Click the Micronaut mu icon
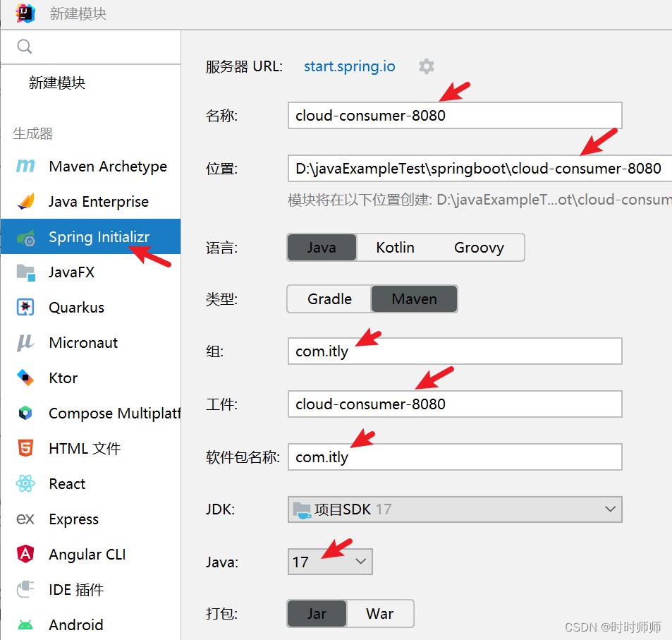The height and width of the screenshot is (640, 672). (x=25, y=343)
